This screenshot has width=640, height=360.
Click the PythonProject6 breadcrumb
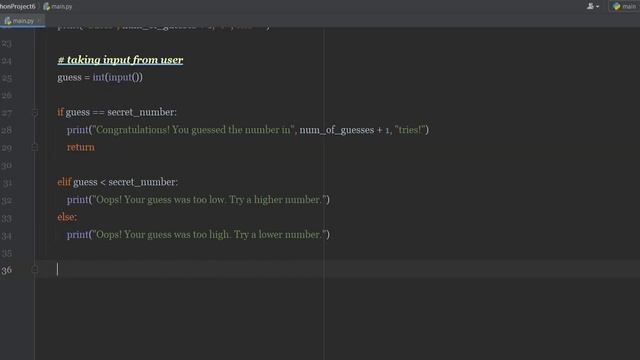coord(18,7)
